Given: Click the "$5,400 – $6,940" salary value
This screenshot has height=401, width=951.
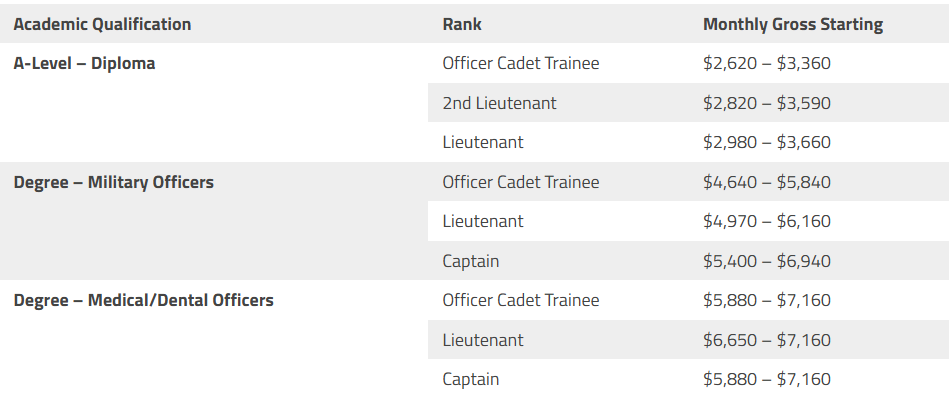Looking at the screenshot, I should point(767,261).
